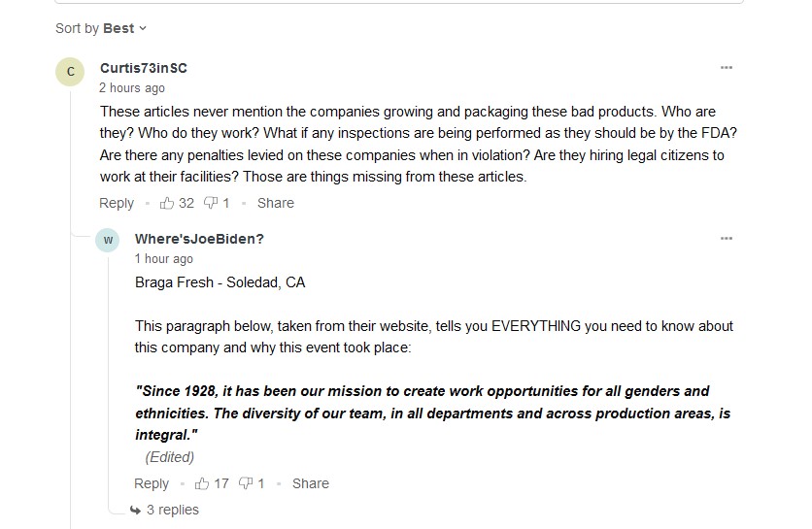The width and height of the screenshot is (812, 529).
Task: Click the 2 hours ago timestamp
Action: pyautogui.click(x=132, y=88)
